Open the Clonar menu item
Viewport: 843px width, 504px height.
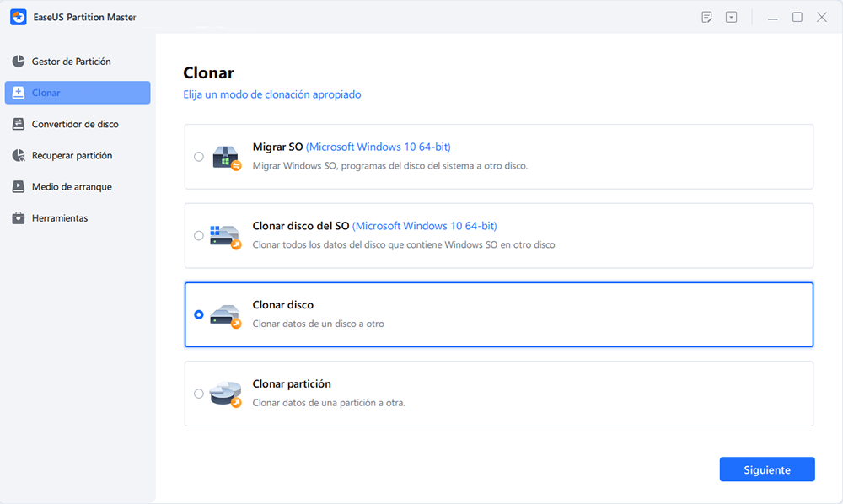point(78,93)
